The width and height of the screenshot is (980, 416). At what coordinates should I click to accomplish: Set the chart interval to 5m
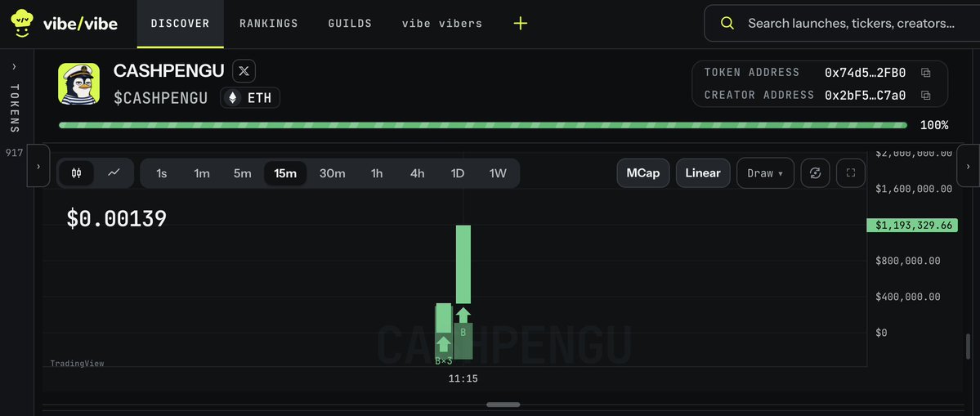pyautogui.click(x=242, y=173)
